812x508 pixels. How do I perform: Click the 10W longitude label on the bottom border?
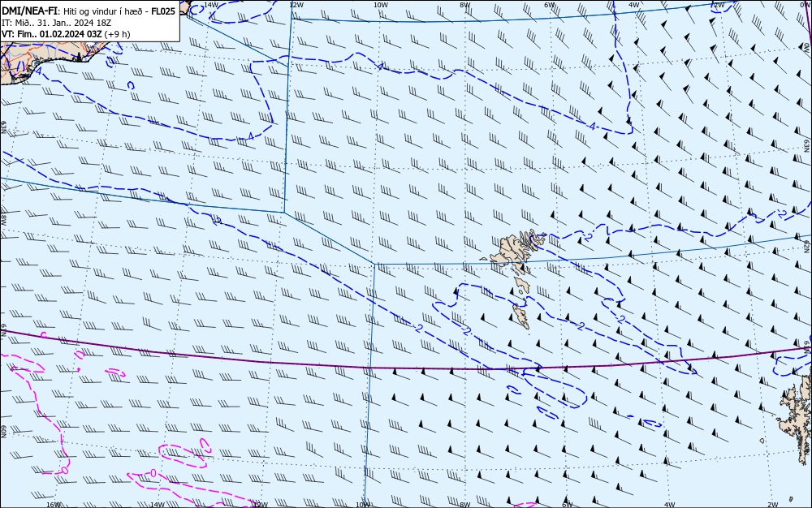(363, 505)
